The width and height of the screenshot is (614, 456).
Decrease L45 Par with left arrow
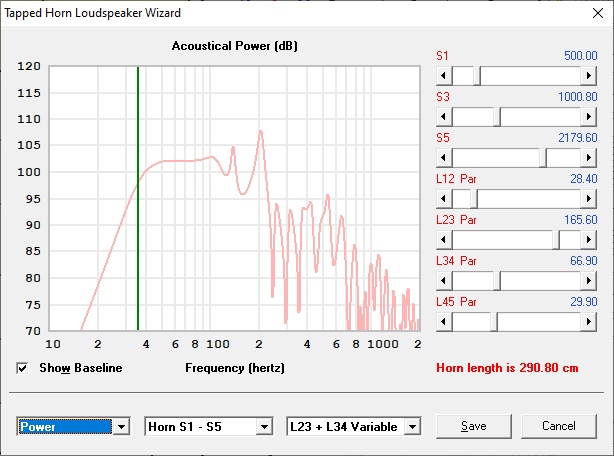pyautogui.click(x=444, y=322)
